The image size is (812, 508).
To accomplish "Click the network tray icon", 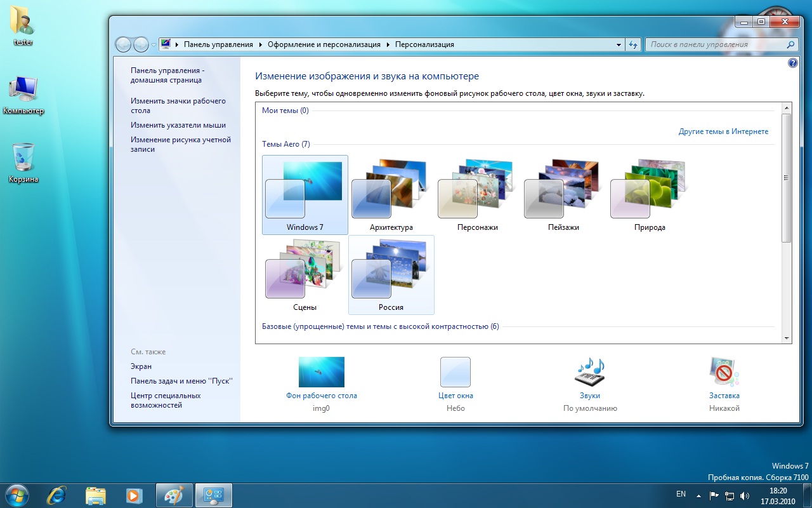I will coord(730,495).
